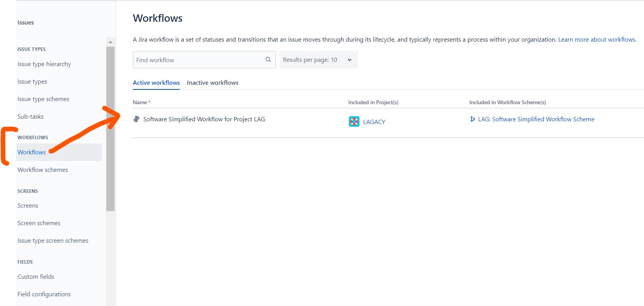Screen dimensions: 644x306
Task: Select Screens in the sidebar
Action: [28, 206]
